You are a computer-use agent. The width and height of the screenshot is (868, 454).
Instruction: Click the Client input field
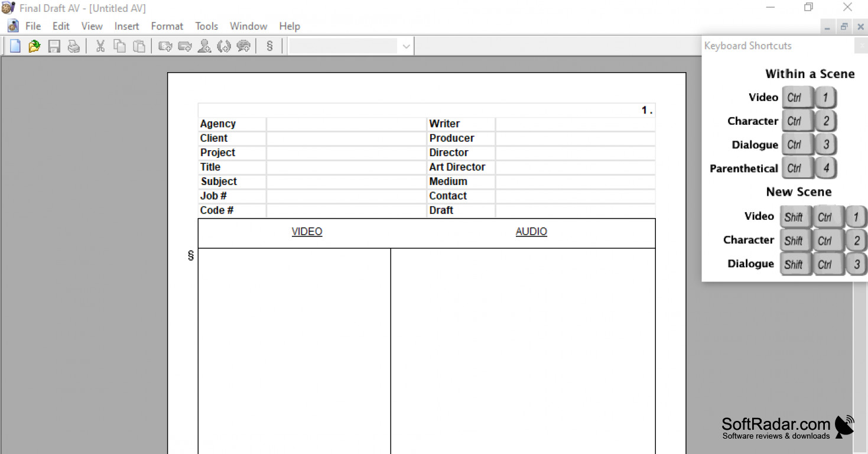346,138
